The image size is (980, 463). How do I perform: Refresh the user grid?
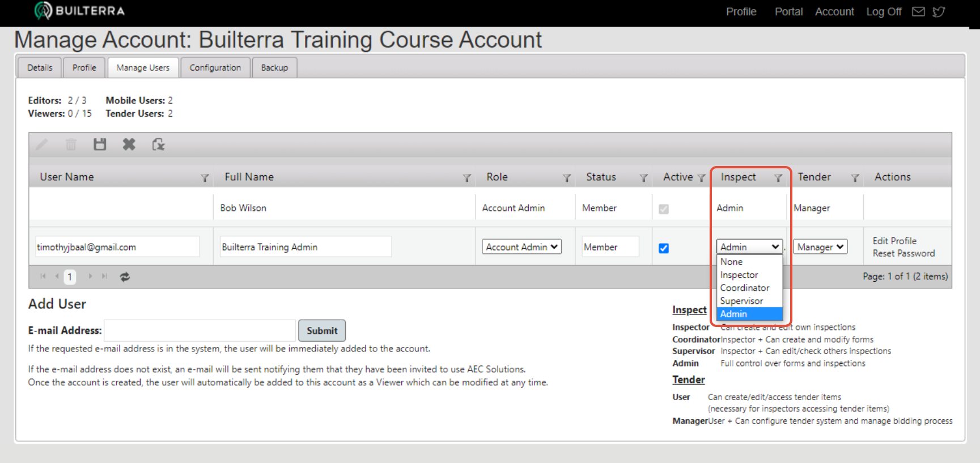[x=125, y=277]
